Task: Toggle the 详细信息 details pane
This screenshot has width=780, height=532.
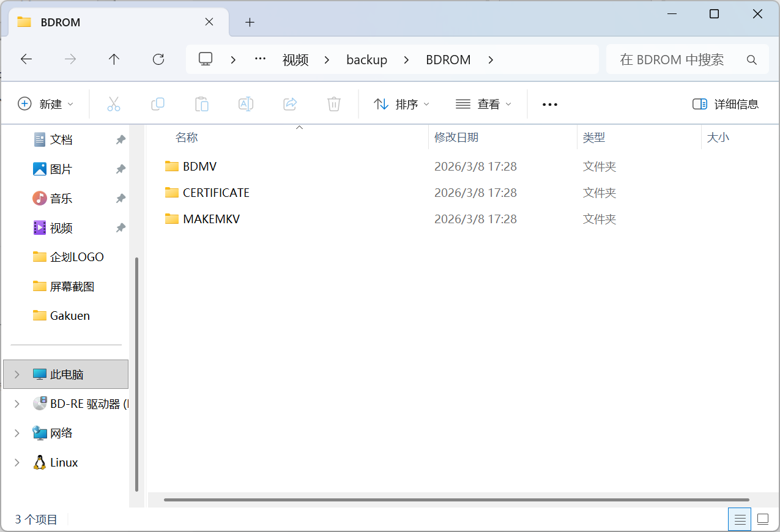Action: point(726,104)
